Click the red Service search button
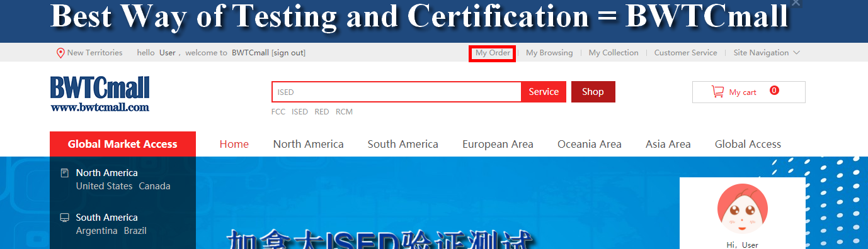 coord(544,92)
